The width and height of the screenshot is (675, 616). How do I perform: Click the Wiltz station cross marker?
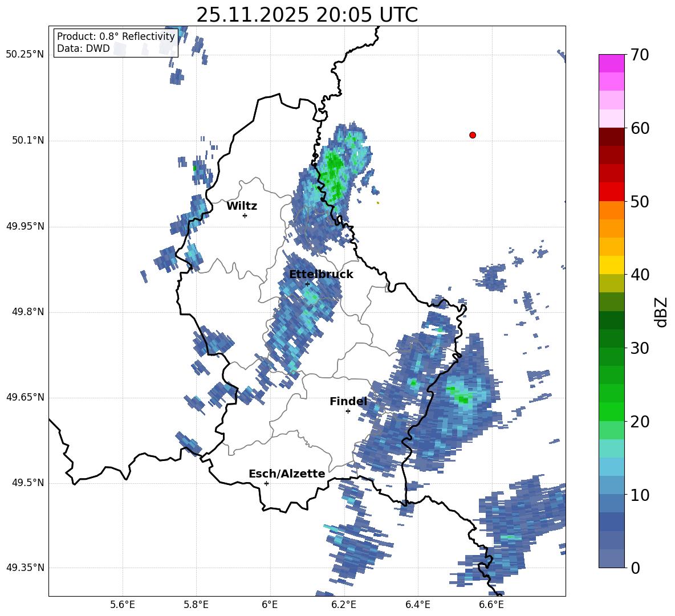pyautogui.click(x=245, y=215)
